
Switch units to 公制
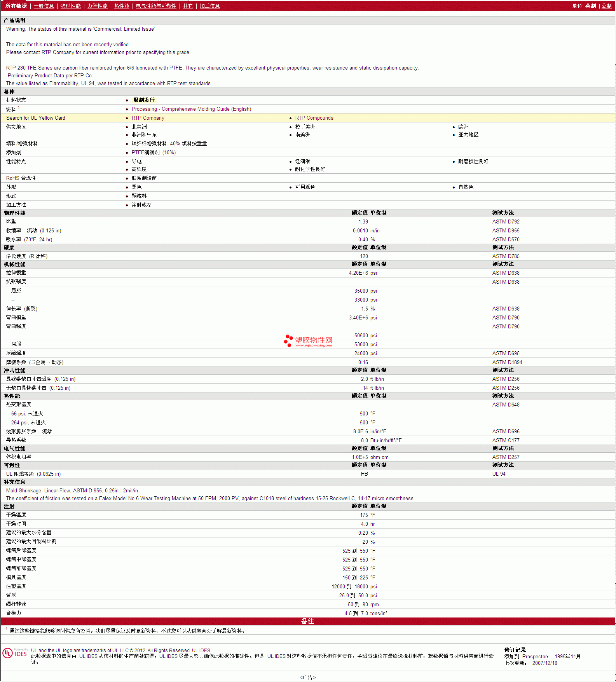pyautogui.click(x=607, y=6)
